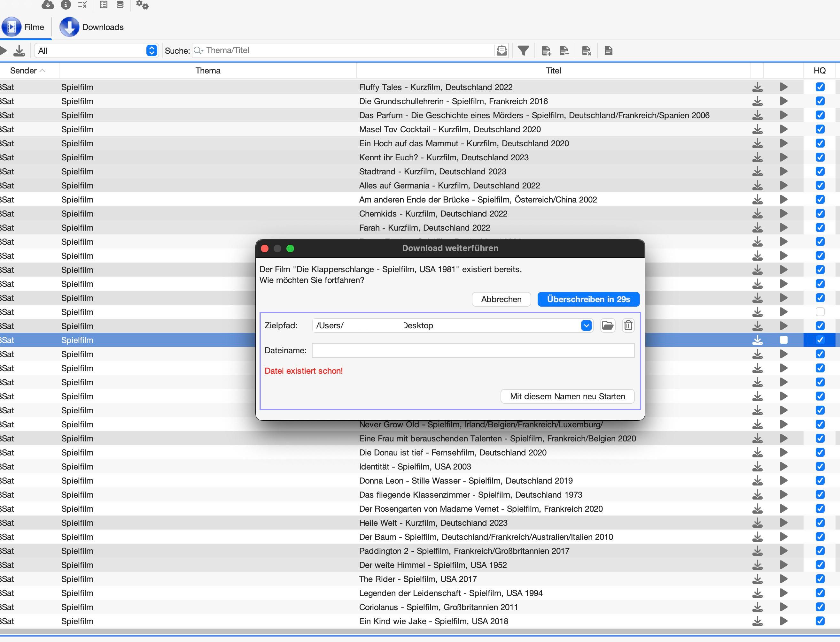Click the trash icon beside Zielpfad
840x642 pixels.
click(x=628, y=325)
